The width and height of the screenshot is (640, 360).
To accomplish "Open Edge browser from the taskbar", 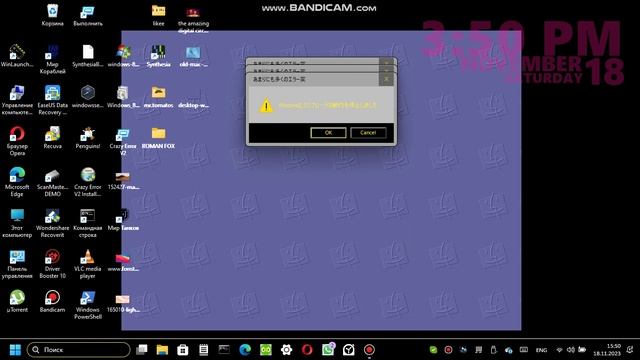I will 245,350.
